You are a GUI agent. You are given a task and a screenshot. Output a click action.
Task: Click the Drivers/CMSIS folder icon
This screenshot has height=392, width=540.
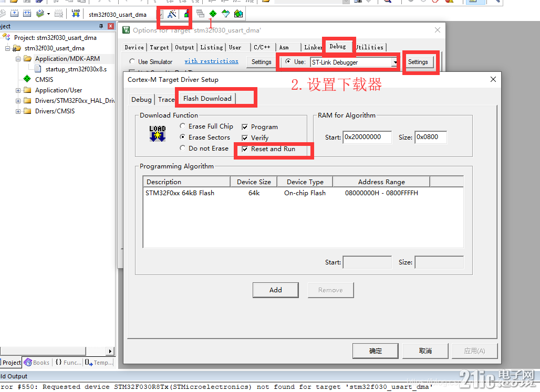pos(27,111)
